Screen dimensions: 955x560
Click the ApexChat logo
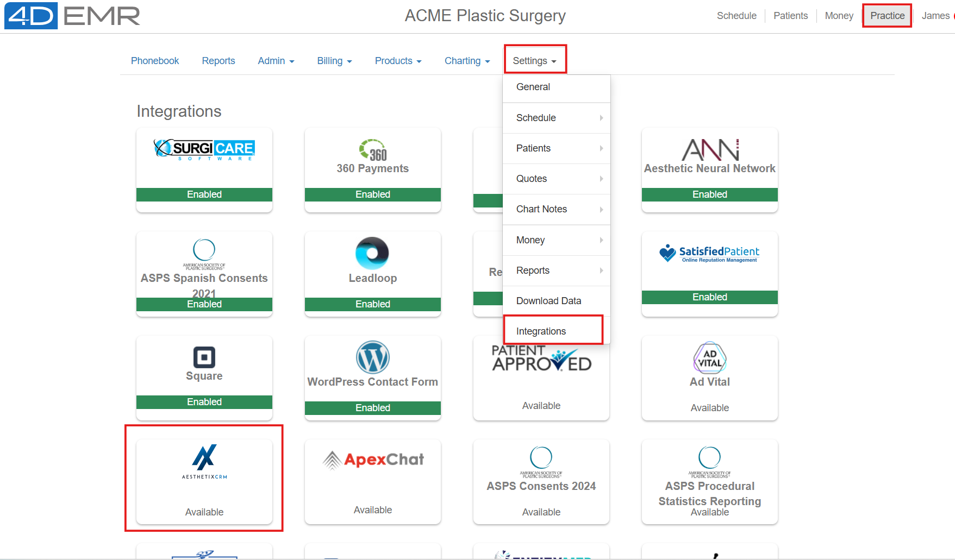[373, 460]
